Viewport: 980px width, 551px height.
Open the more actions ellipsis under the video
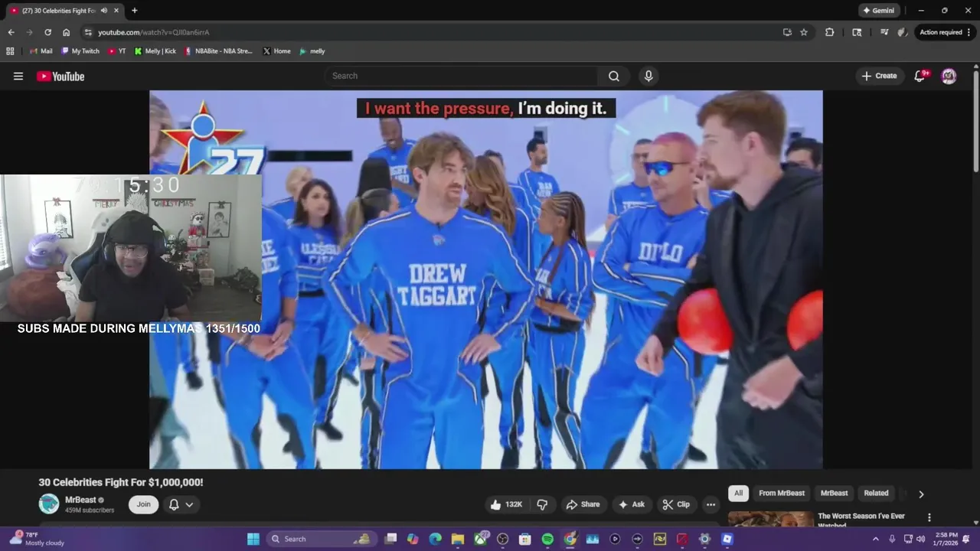(710, 504)
